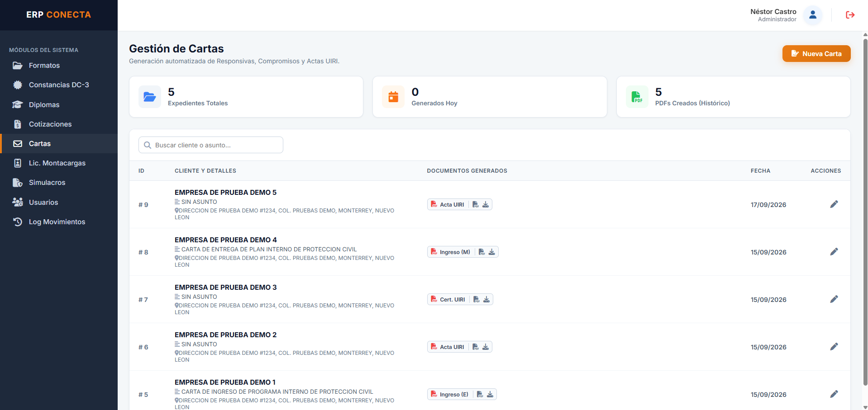Download the Cert. UIRI document
Screen dimensions: 868x410
[486, 299]
